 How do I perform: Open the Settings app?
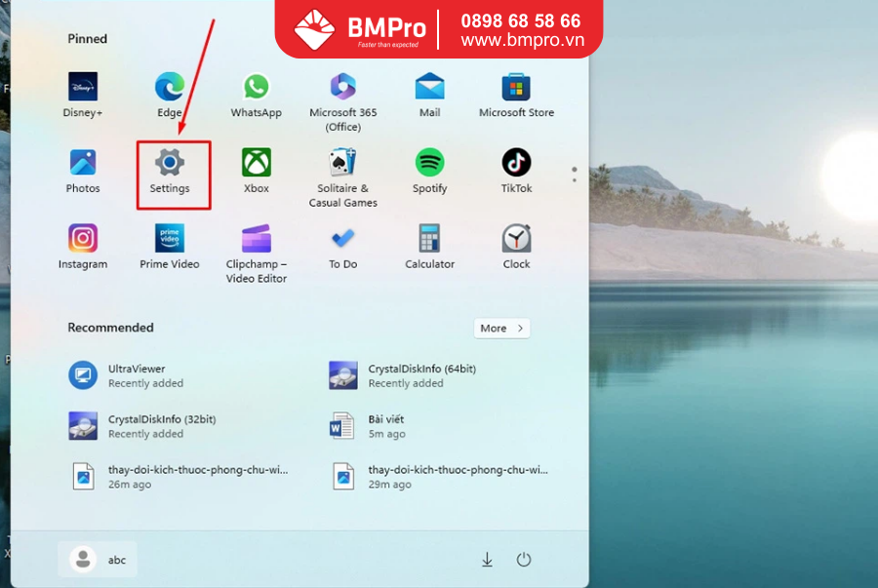pos(170,172)
